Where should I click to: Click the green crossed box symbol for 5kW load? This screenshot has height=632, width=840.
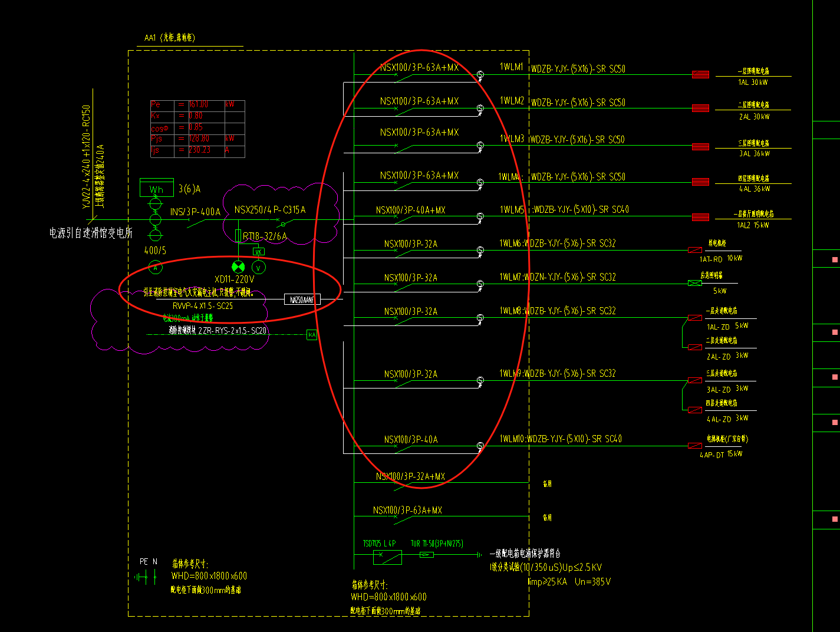click(695, 283)
